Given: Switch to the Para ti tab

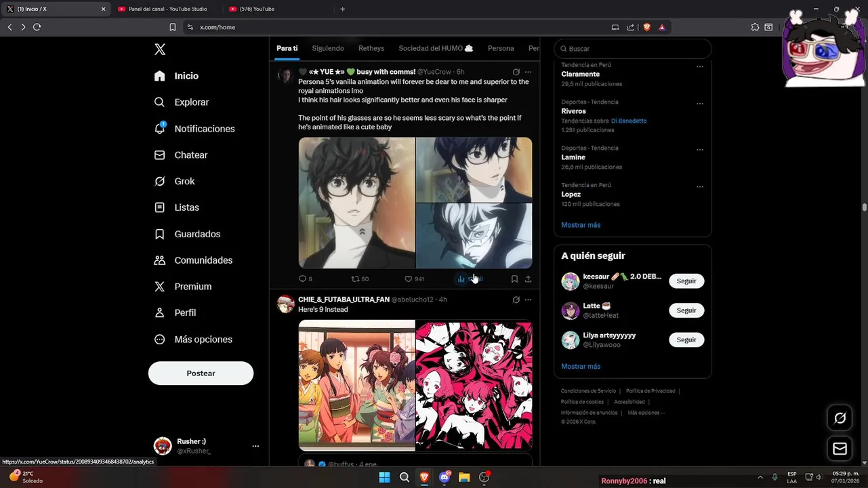Looking at the screenshot, I should 287,49.
